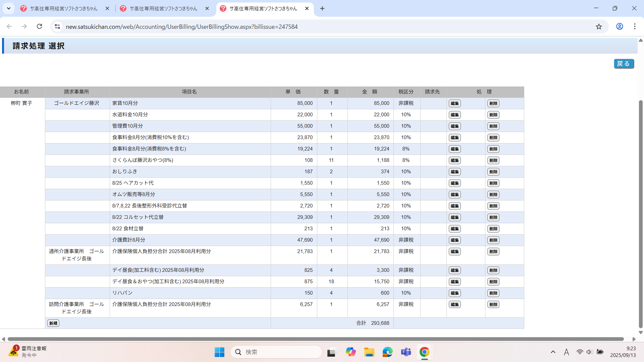This screenshot has width=644, height=362.
Task: Click 編集 for 家賃10月分 row
Action: [454, 104]
